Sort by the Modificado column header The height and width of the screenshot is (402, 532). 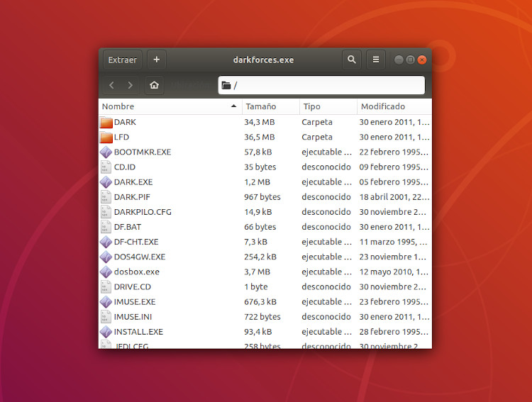click(x=394, y=106)
